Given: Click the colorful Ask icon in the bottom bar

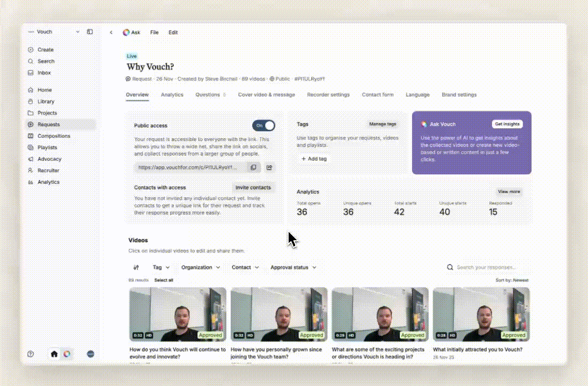Looking at the screenshot, I should coord(67,354).
